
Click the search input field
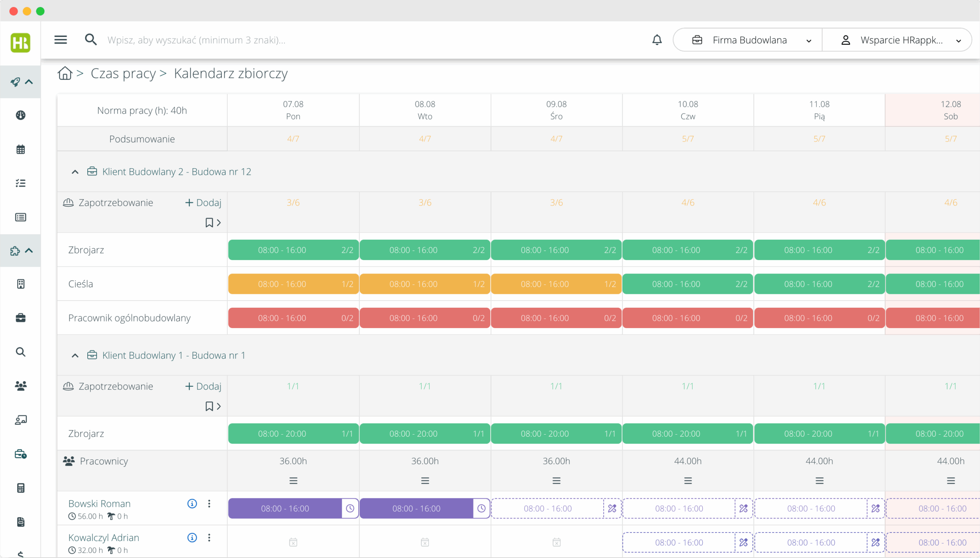[197, 40]
